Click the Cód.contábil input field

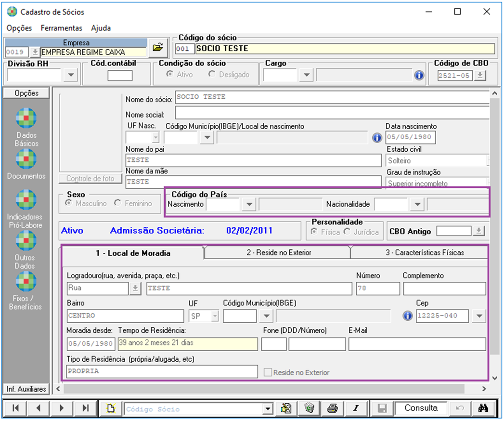click(120, 76)
